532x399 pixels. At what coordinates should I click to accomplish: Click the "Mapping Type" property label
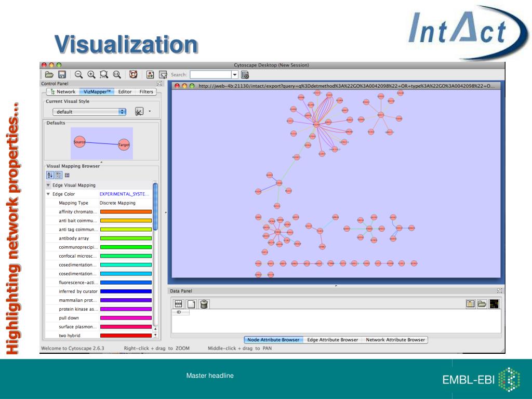[x=73, y=203]
